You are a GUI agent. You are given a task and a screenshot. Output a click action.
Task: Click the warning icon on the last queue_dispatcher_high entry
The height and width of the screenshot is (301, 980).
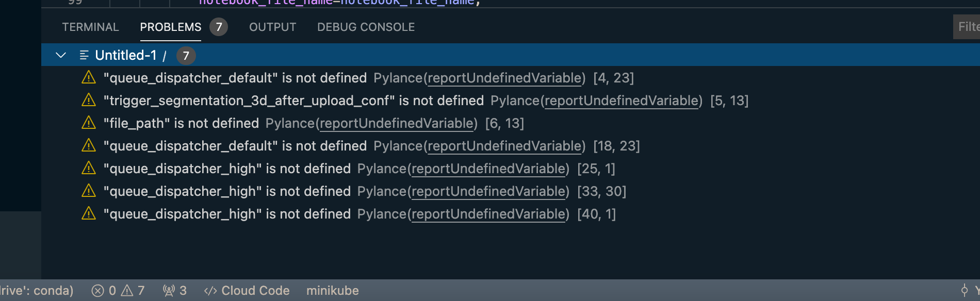tap(90, 214)
